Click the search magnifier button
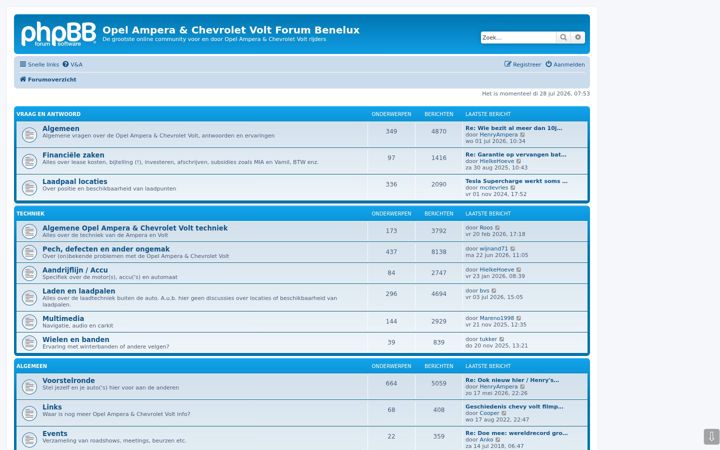The width and height of the screenshot is (720, 450). [x=563, y=38]
